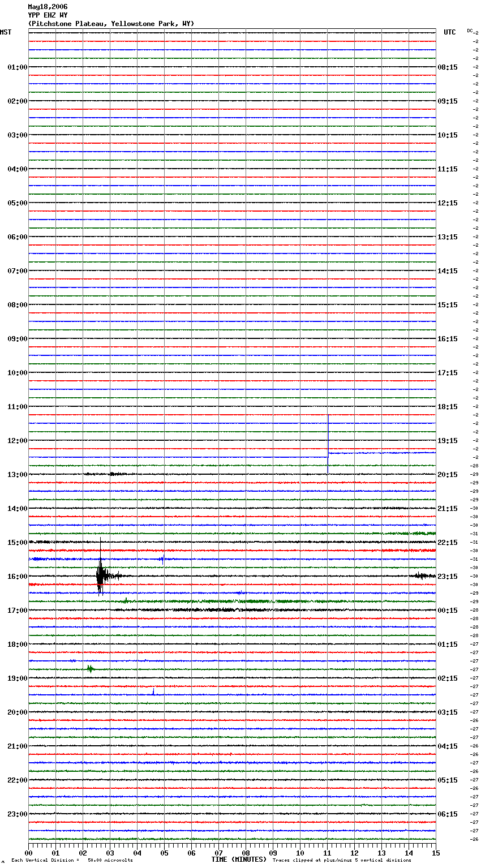Click the 19:15 UTC time label
Image resolution: width=481 pixels, height=868 pixels.
[448, 441]
